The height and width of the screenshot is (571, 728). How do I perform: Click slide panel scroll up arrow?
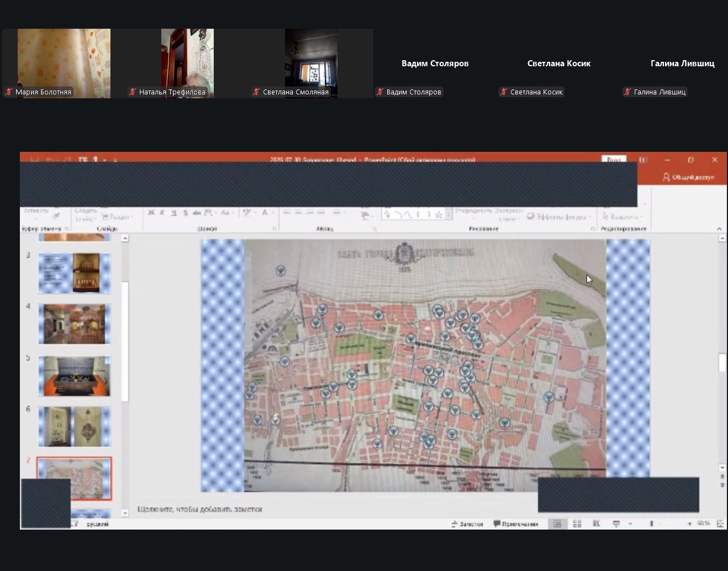click(x=125, y=238)
